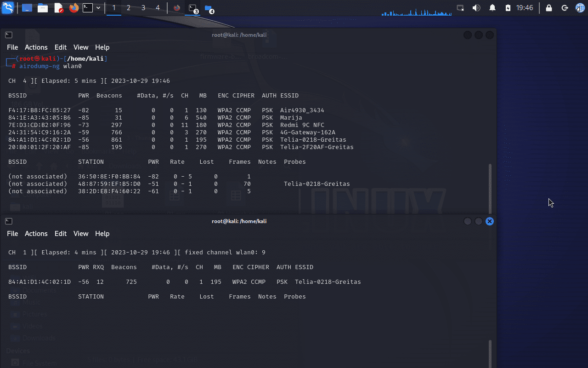This screenshot has width=588, height=368.
Task: Expand the terminal launcher dropdown arrow
Action: click(x=98, y=8)
